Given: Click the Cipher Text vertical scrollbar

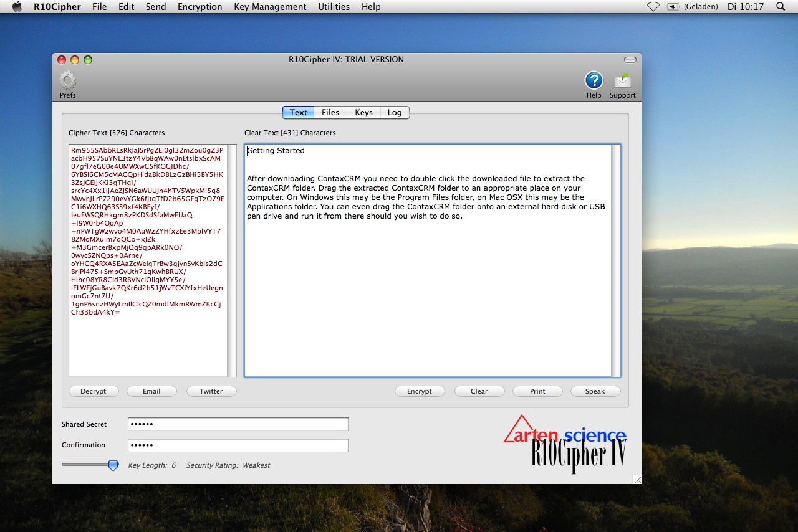Looking at the screenshot, I should [x=232, y=260].
